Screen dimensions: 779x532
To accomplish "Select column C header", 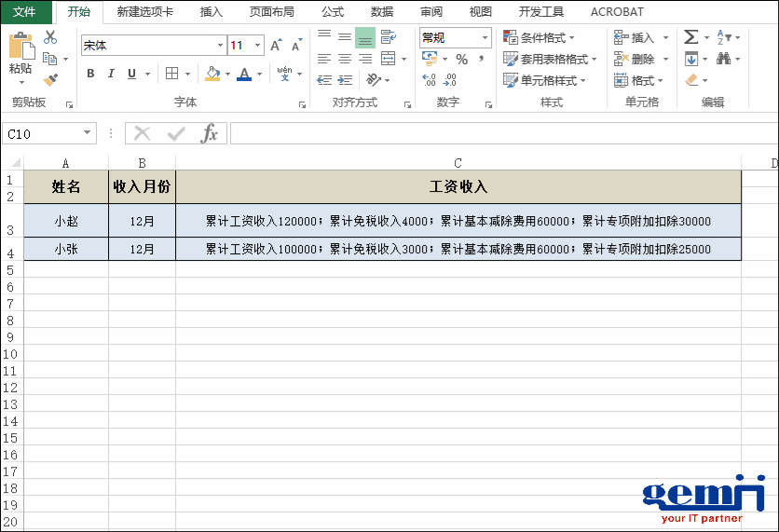I will [458, 163].
